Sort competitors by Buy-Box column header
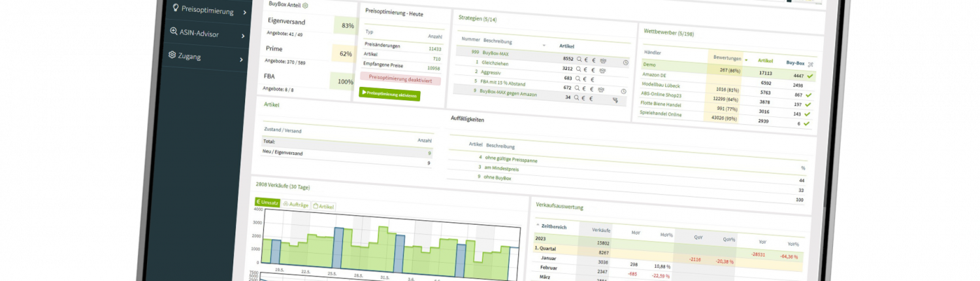 point(795,63)
